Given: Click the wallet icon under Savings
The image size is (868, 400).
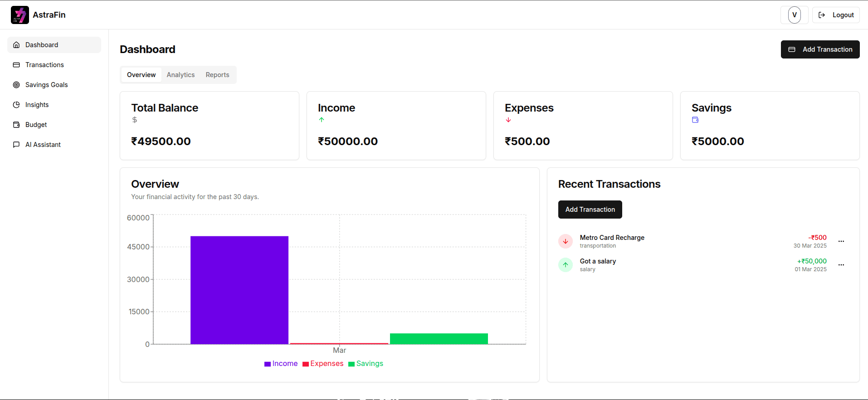Looking at the screenshot, I should (695, 120).
